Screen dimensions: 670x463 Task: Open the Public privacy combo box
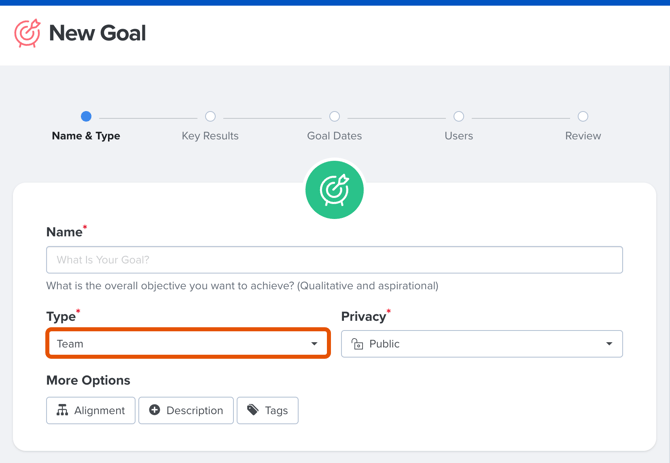[482, 344]
